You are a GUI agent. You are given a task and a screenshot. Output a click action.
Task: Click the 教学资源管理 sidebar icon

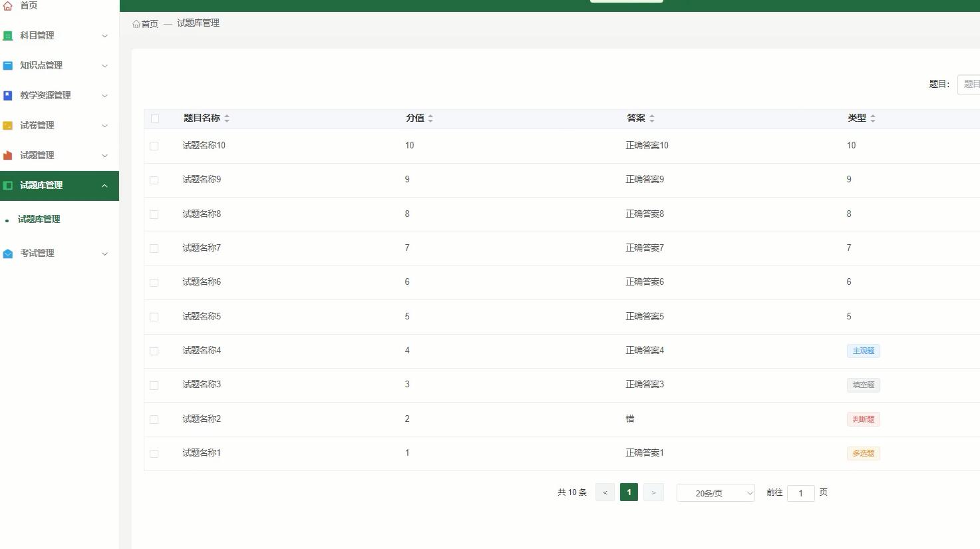click(x=8, y=96)
